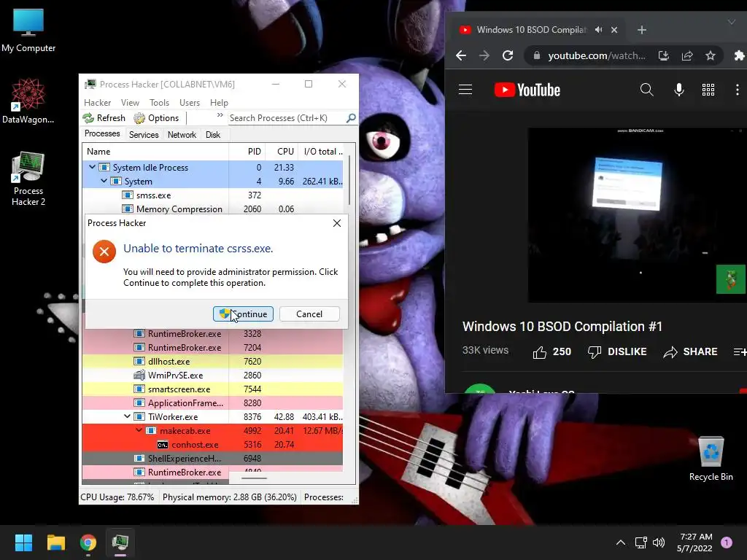
Task: Click the process list vertical scrollbar
Action: click(349, 181)
